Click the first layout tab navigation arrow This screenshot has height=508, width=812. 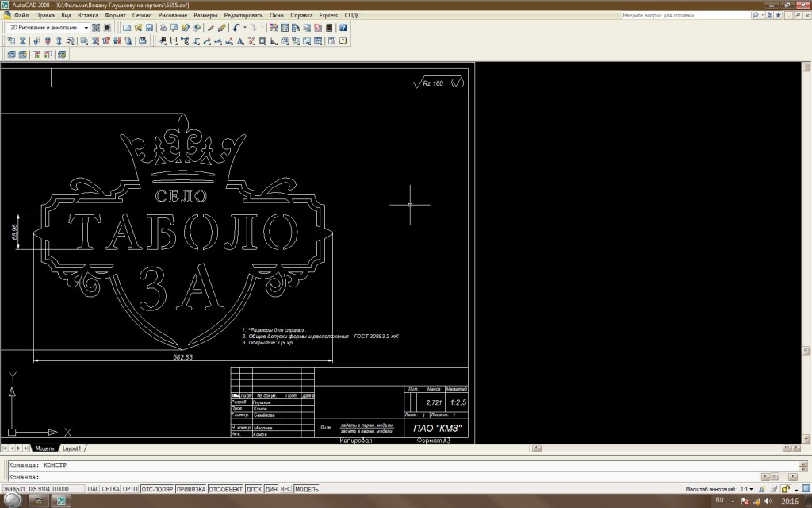5,448
